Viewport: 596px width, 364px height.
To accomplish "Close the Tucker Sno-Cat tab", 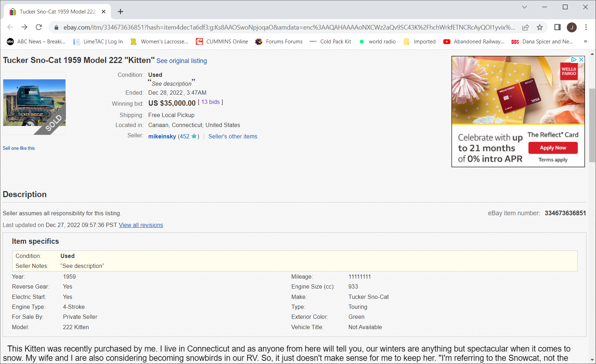I will click(104, 12).
